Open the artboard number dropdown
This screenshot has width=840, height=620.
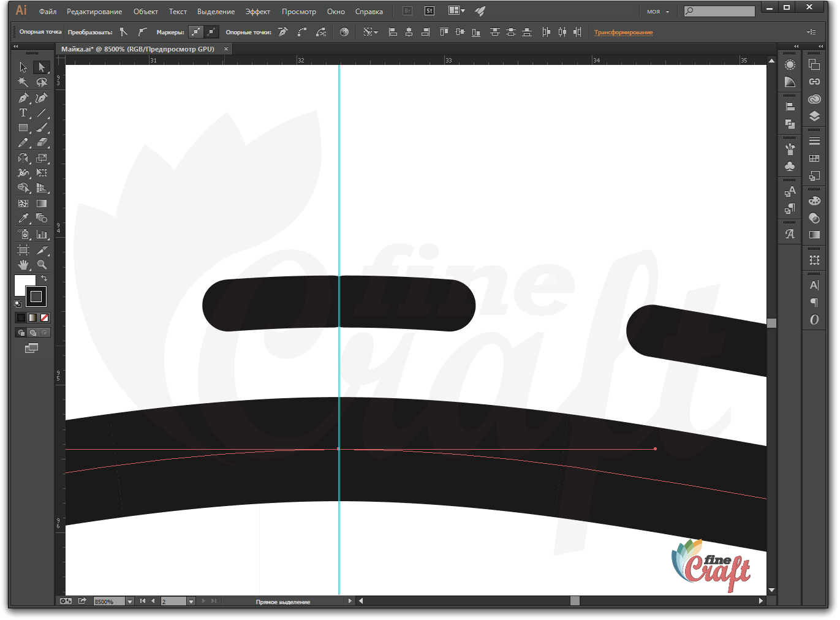(191, 602)
